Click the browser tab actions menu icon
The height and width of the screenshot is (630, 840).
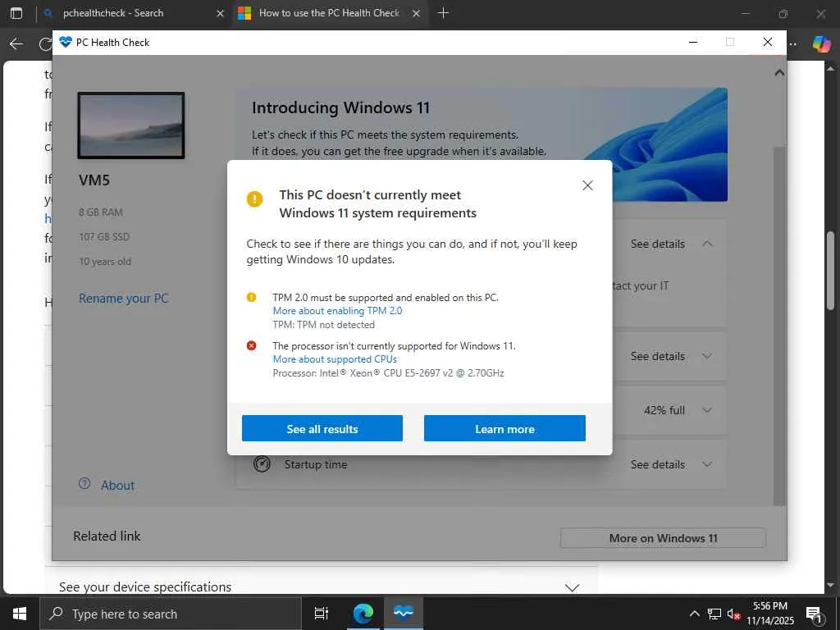tap(16, 13)
